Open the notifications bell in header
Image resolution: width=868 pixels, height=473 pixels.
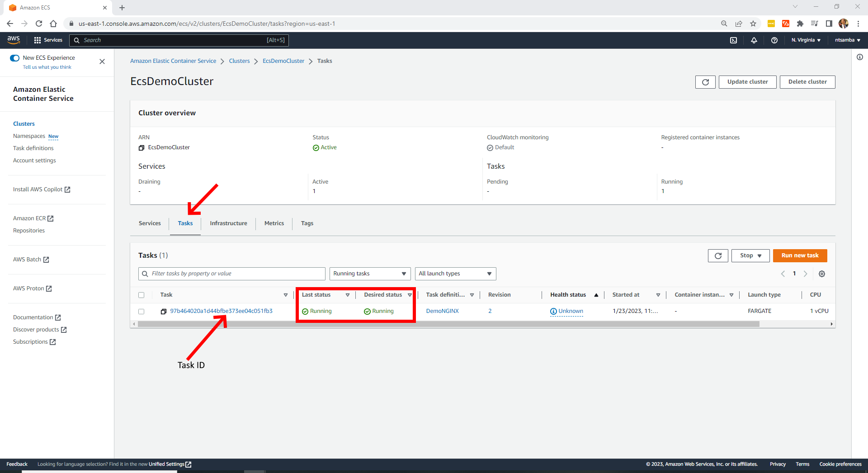[754, 40]
